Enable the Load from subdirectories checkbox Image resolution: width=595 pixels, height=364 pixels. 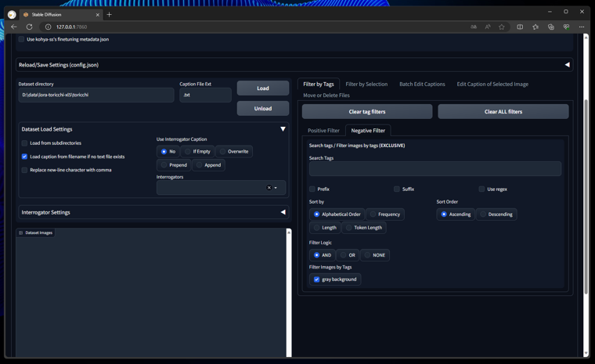click(25, 143)
